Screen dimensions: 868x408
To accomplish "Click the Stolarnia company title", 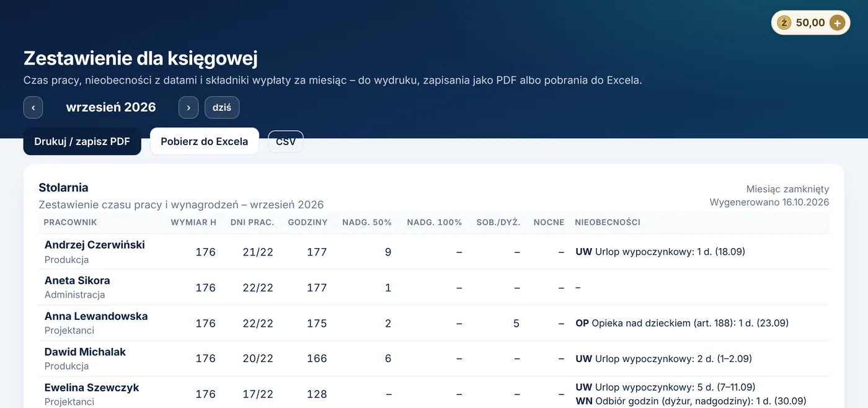I will [x=63, y=187].
